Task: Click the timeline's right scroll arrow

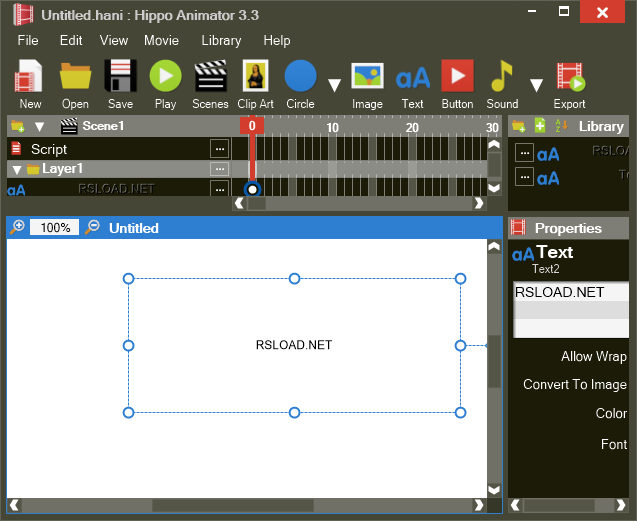Action: click(479, 203)
